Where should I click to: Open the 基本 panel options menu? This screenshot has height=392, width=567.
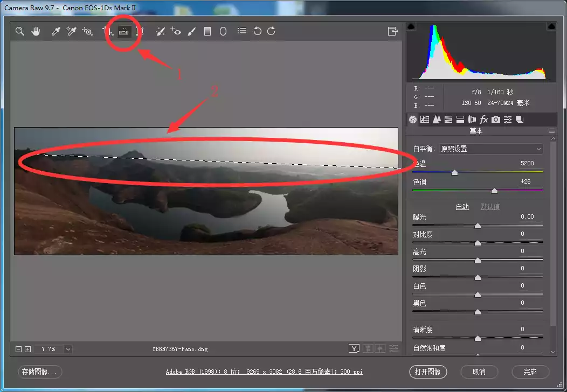pos(552,131)
